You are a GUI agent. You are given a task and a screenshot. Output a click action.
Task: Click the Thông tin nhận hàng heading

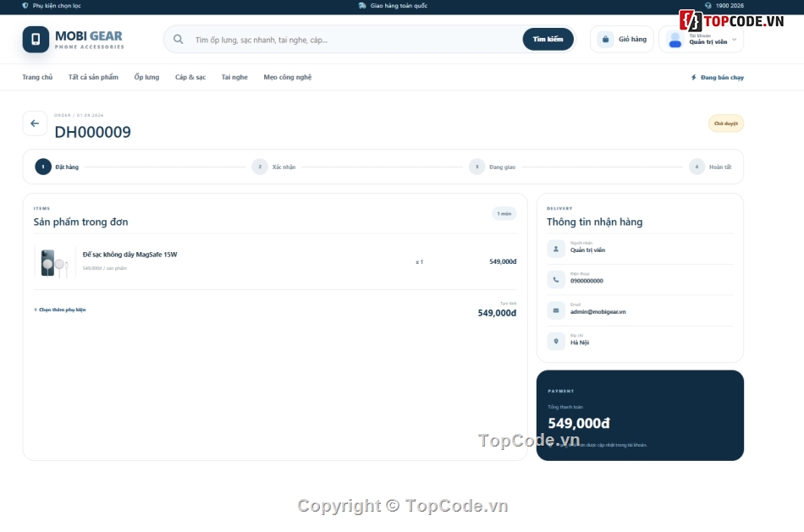(594, 222)
